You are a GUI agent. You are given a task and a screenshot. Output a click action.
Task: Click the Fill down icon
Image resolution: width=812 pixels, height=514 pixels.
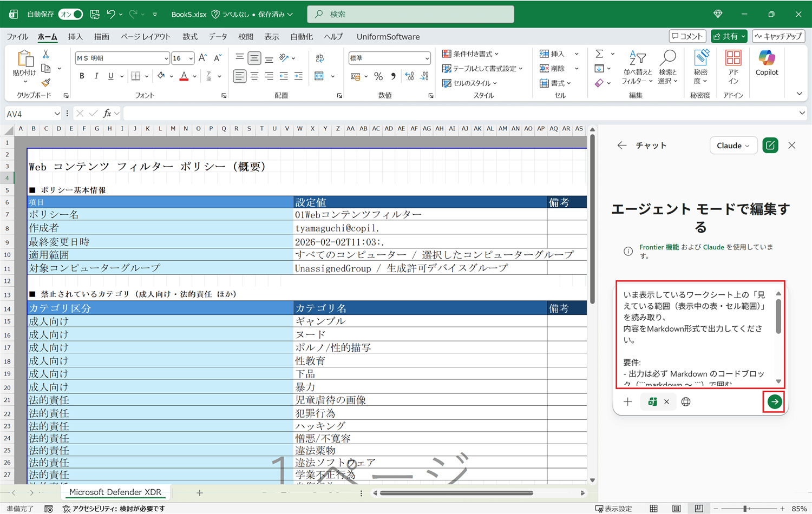(599, 68)
